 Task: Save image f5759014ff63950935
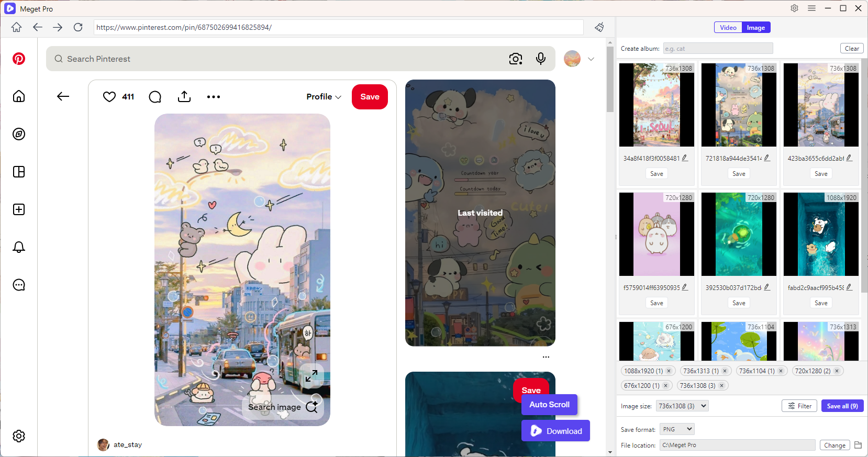656,303
